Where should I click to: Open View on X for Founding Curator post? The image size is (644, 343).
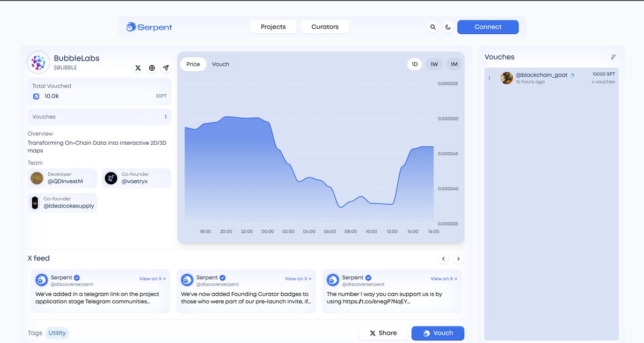point(298,279)
